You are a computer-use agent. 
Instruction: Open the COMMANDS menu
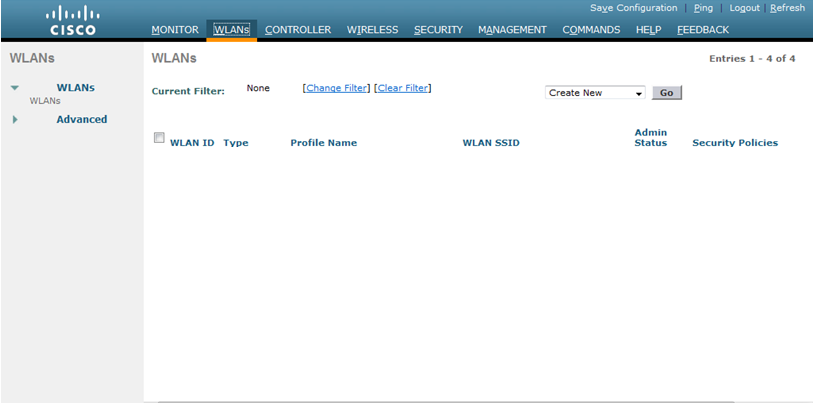click(591, 30)
